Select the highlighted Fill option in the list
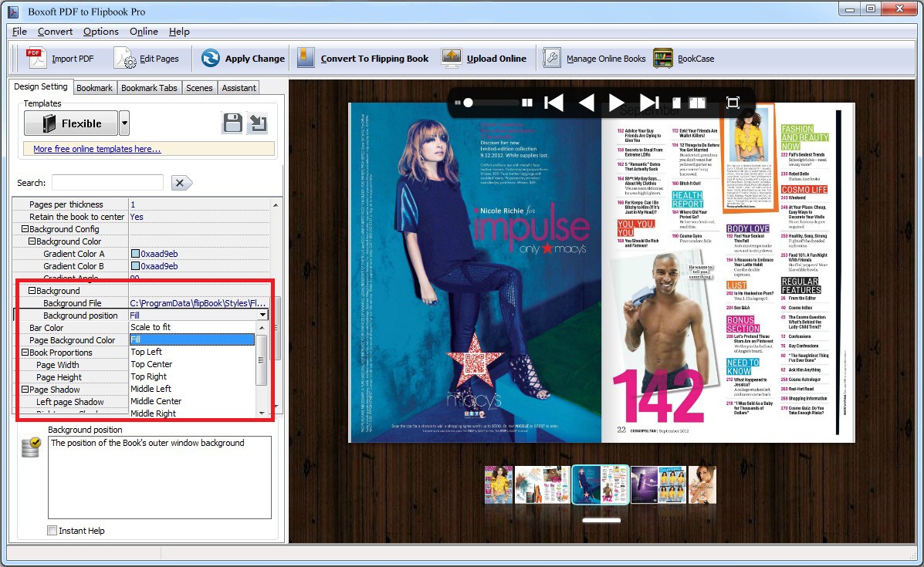 click(192, 339)
